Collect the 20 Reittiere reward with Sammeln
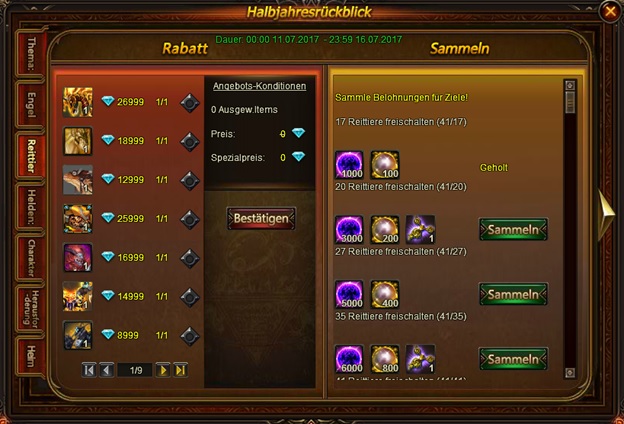Screen dimensions: 624x424 coord(513,229)
